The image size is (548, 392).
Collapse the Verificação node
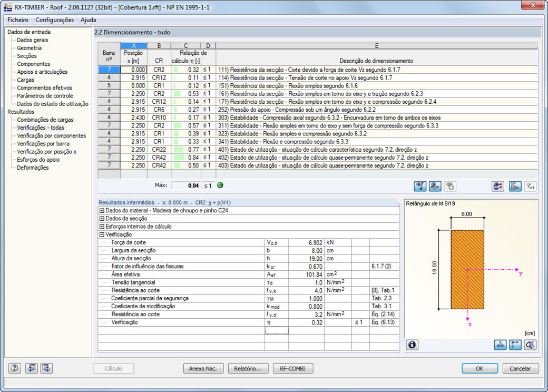pyautogui.click(x=102, y=235)
